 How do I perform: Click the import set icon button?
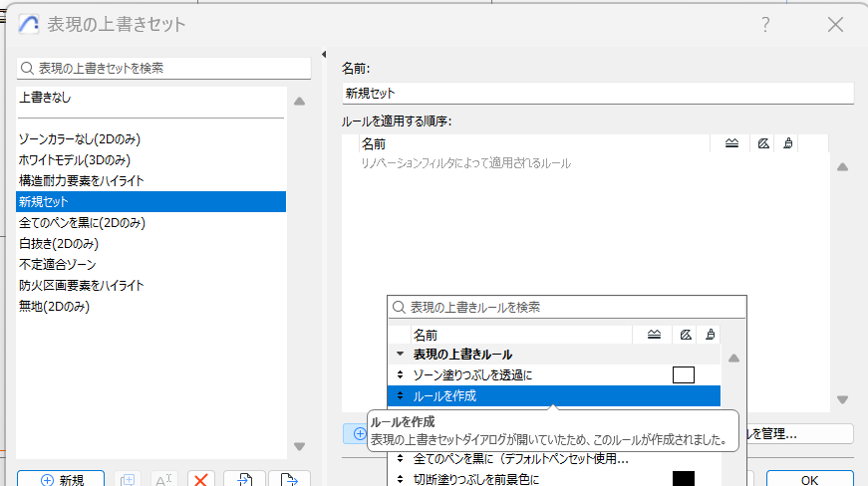coord(245,479)
